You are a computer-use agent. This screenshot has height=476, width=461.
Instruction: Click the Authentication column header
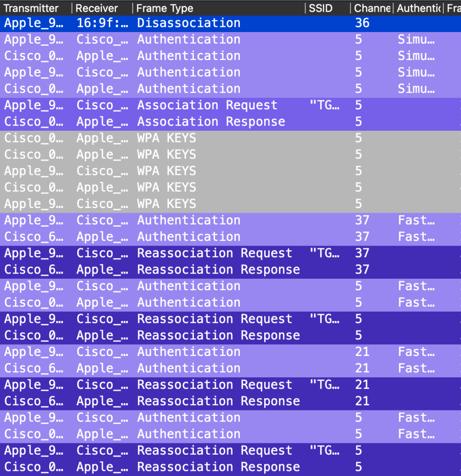point(418,8)
